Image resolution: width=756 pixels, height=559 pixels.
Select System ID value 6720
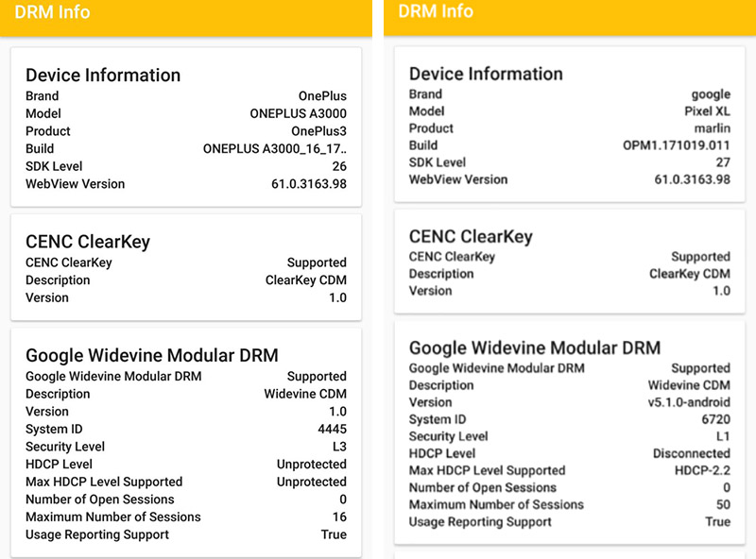[x=716, y=419]
